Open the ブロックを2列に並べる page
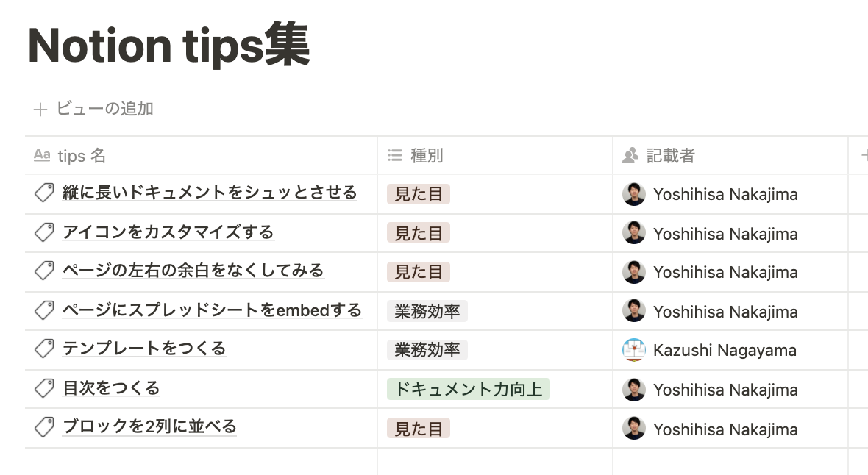 click(x=149, y=426)
